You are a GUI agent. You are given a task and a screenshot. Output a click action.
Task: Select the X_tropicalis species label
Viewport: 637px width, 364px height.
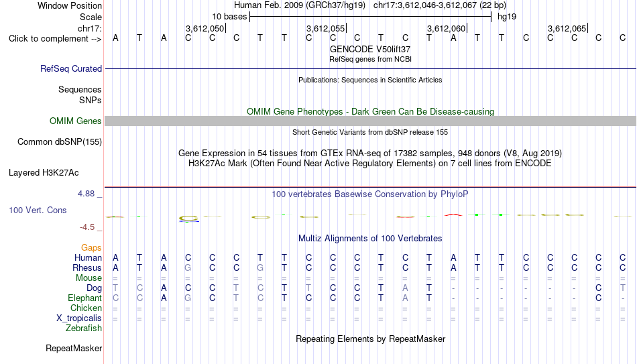click(x=79, y=318)
